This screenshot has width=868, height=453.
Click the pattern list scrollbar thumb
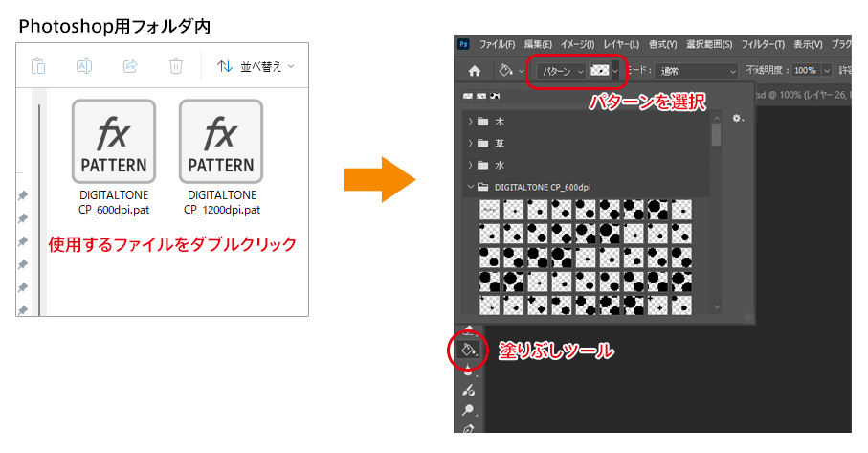717,135
